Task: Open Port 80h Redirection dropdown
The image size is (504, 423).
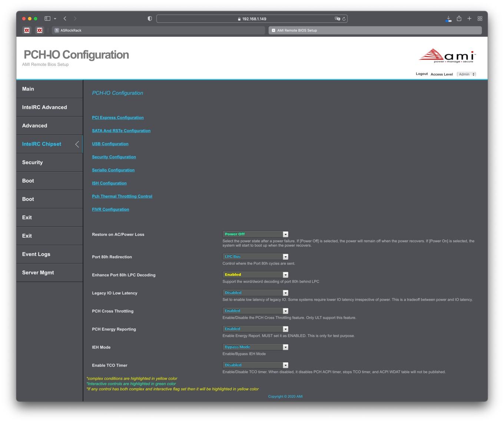Action: tap(255, 257)
